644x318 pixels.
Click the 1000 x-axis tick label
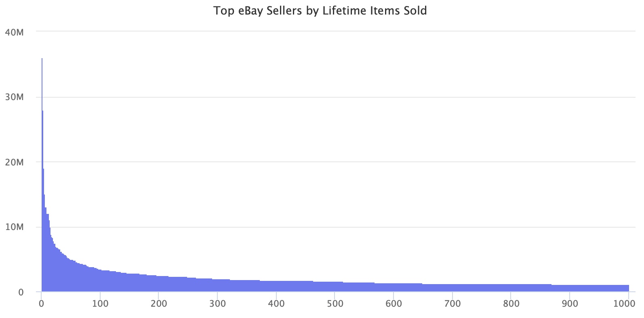click(627, 303)
